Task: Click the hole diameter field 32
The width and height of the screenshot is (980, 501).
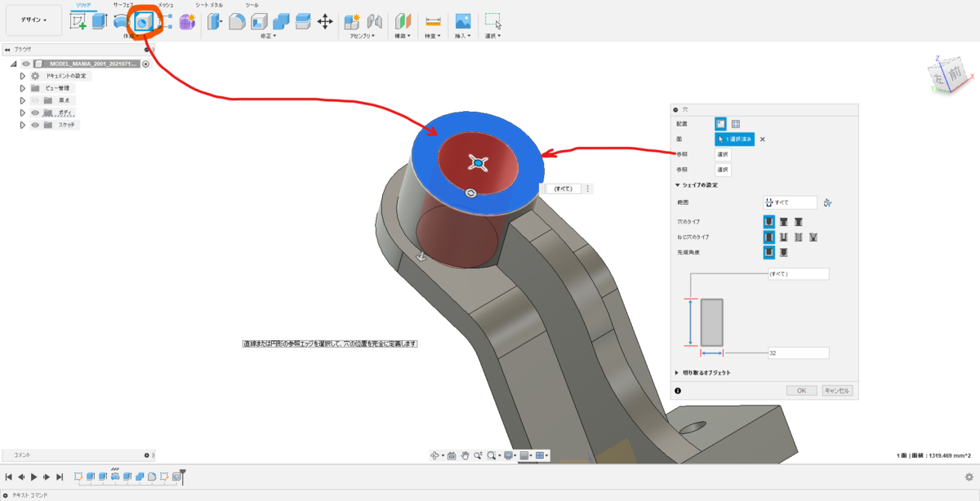Action: pos(798,353)
